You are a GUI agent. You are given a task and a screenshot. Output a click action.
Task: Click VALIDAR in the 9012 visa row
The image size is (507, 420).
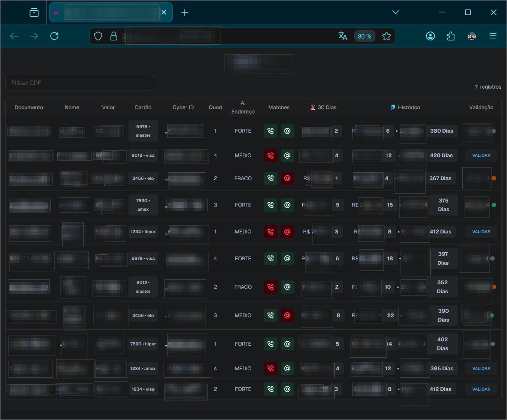(x=481, y=156)
